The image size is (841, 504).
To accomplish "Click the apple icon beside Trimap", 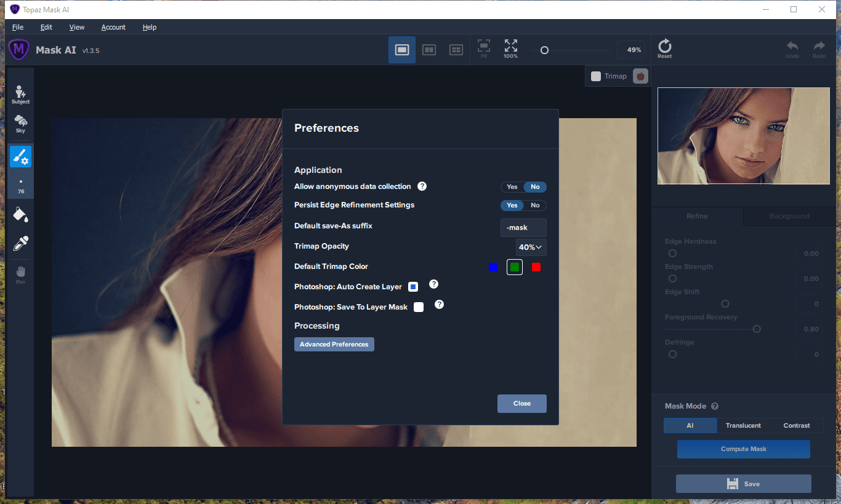I will coord(641,76).
